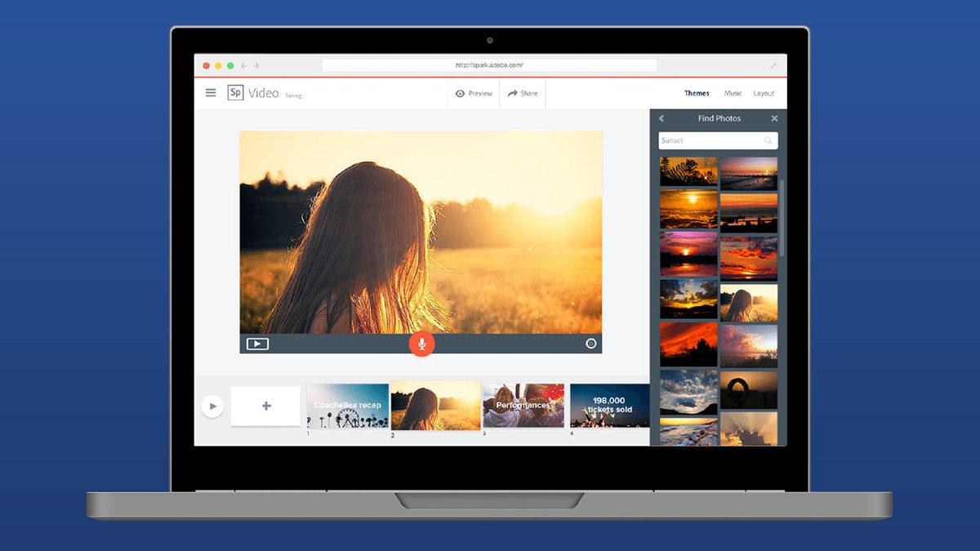Image resolution: width=980 pixels, height=551 pixels.
Task: Click the browser back arrow
Action: coord(243,65)
